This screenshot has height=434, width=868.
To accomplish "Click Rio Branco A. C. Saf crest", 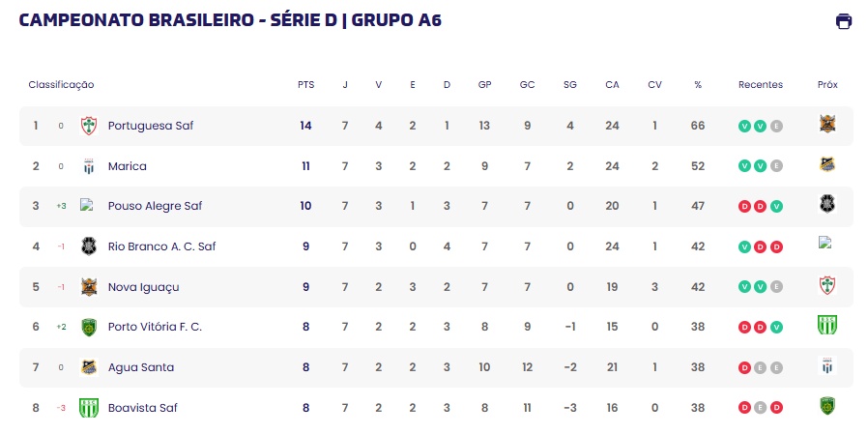I will [89, 246].
